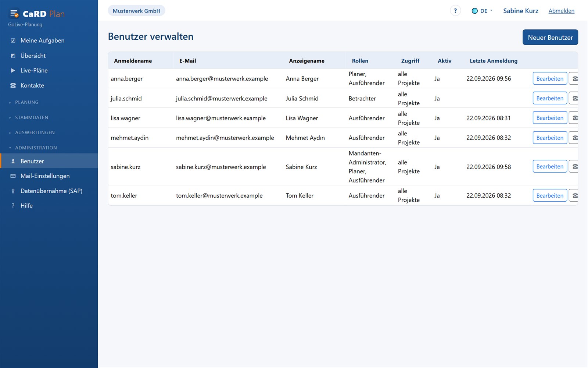Click the icon button after Bearbeiten for julia.schmid
Screen dimensions: 588x368
pos(574,98)
